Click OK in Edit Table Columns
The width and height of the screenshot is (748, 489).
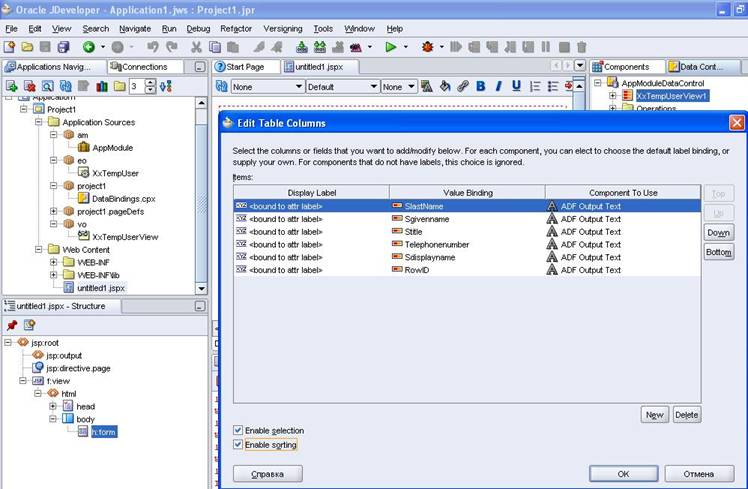click(623, 474)
